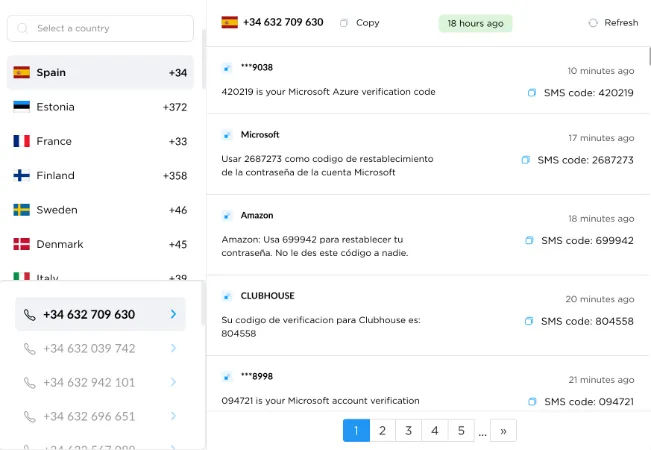The image size is (651, 450).
Task: Click phone icon for +34 632 696 651
Action: (29, 416)
